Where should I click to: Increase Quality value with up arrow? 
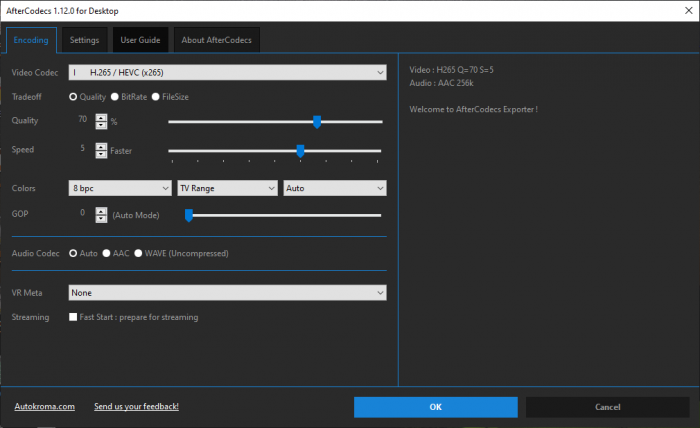tap(101, 117)
